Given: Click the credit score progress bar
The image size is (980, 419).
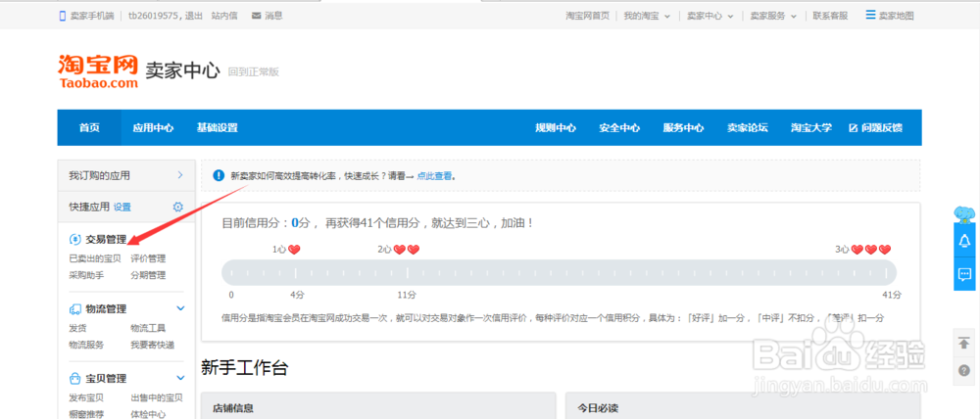Looking at the screenshot, I should click(559, 273).
